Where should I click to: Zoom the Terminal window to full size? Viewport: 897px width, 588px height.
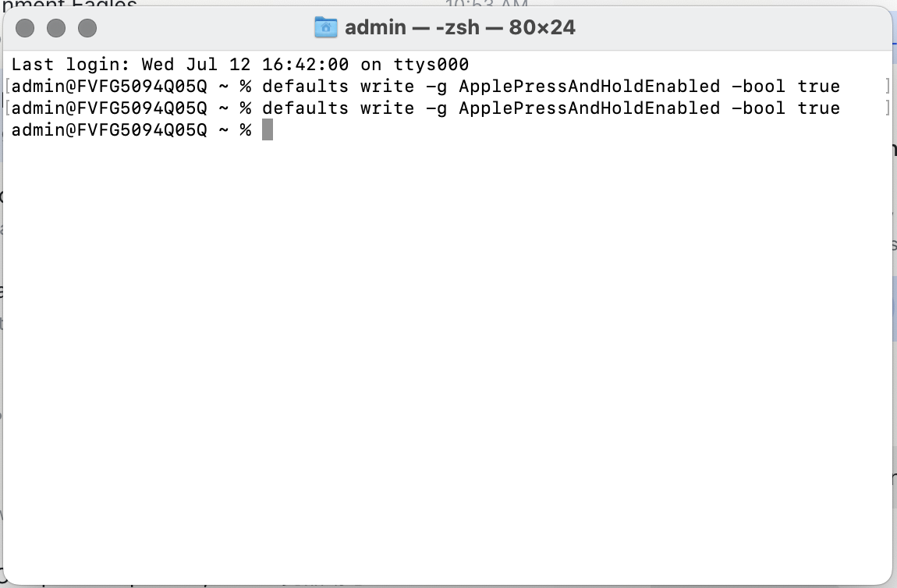(x=87, y=29)
